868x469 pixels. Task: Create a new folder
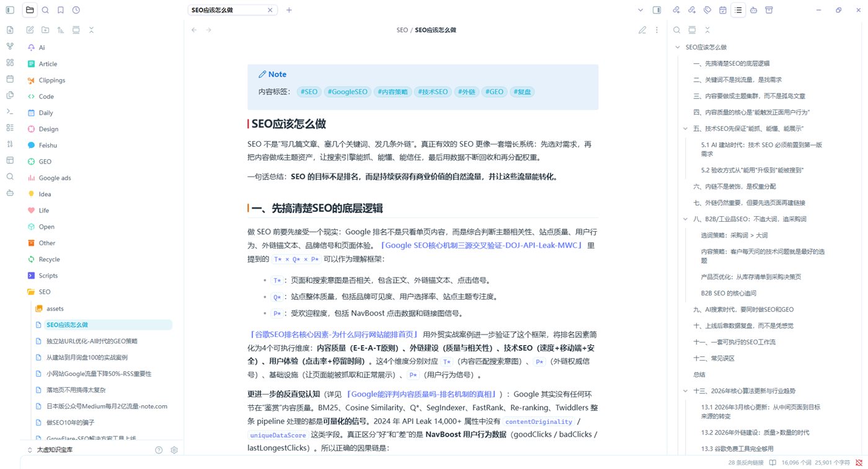(45, 30)
